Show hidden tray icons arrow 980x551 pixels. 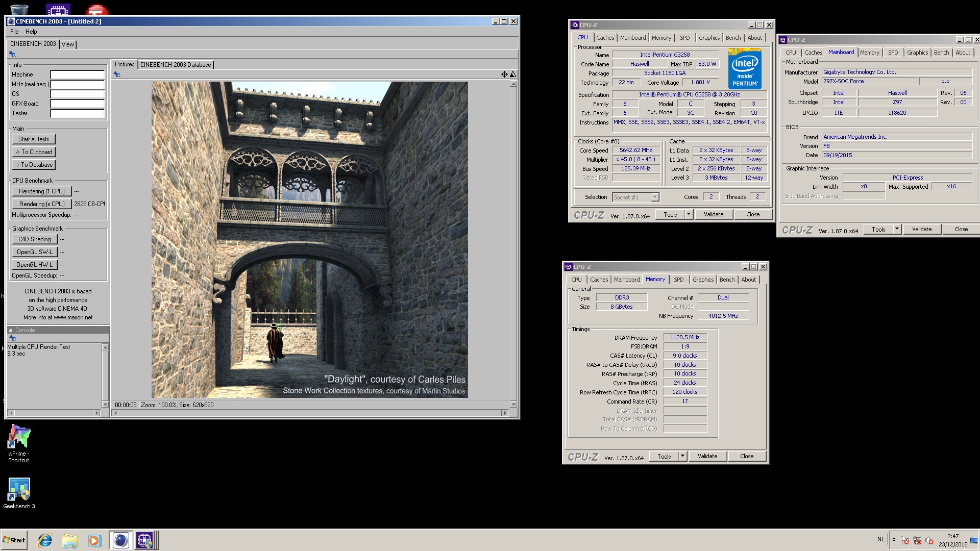click(894, 539)
